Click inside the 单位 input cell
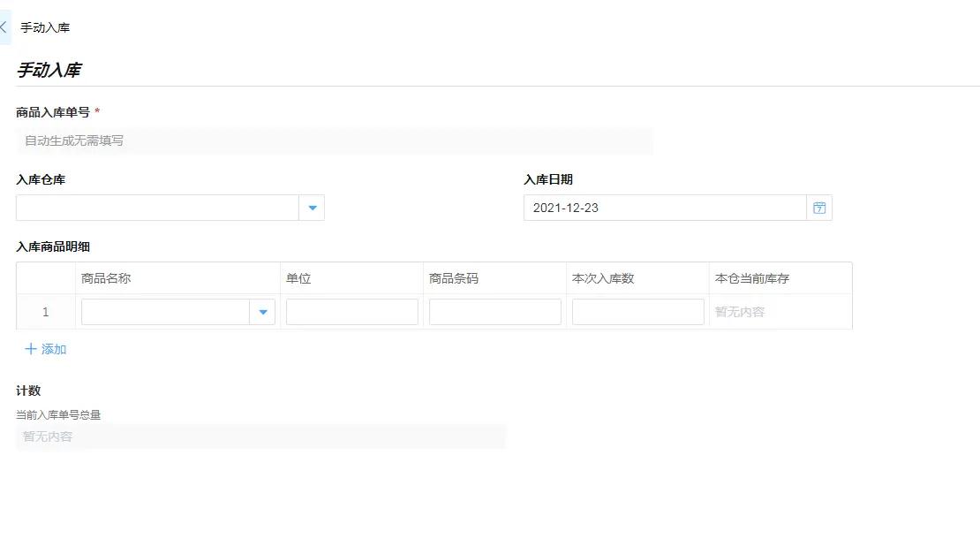 tap(351, 311)
